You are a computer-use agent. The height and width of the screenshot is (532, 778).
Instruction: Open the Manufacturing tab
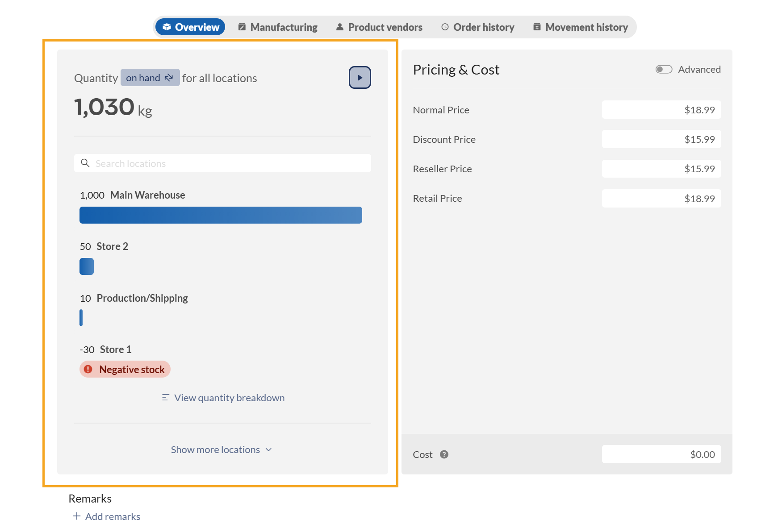coord(278,27)
